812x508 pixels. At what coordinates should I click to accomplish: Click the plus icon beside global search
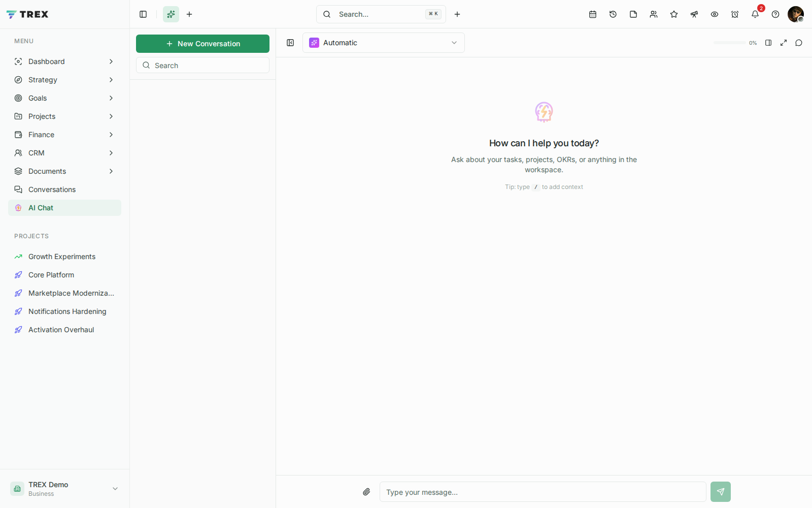(457, 14)
